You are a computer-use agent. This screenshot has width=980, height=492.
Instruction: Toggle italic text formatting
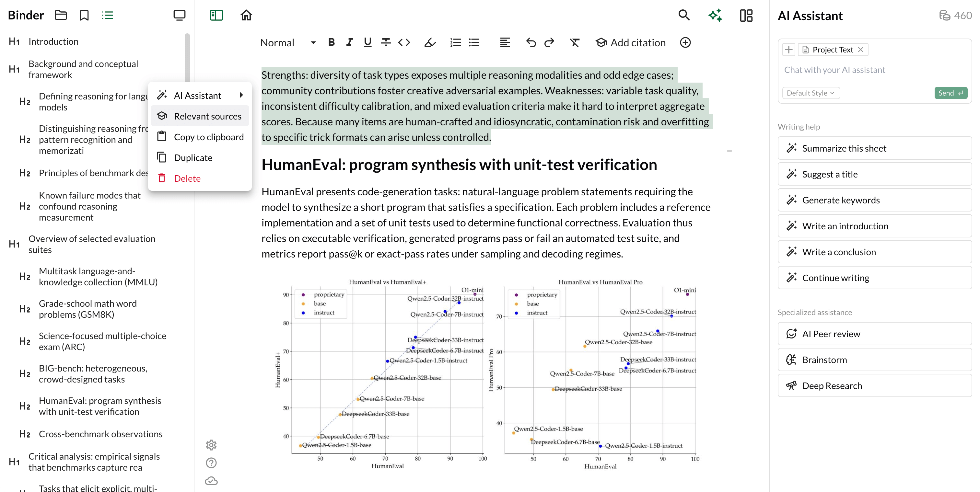(x=349, y=42)
